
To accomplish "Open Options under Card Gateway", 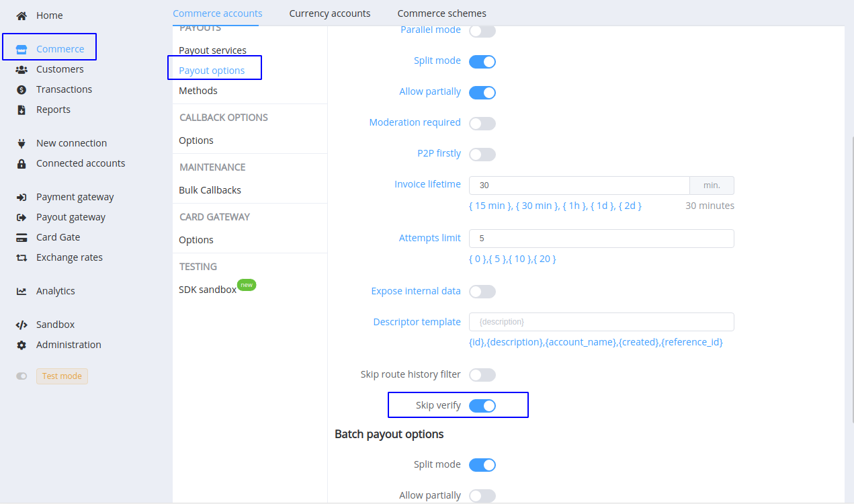I will click(x=196, y=240).
